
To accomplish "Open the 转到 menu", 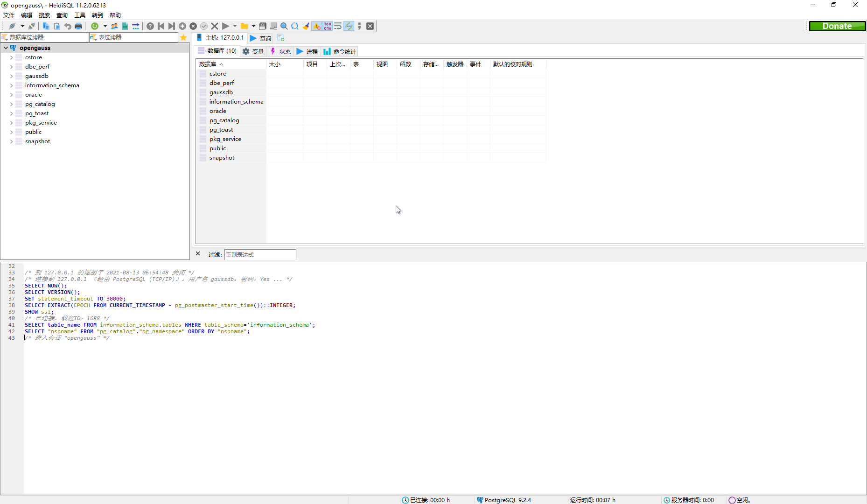I will click(98, 15).
